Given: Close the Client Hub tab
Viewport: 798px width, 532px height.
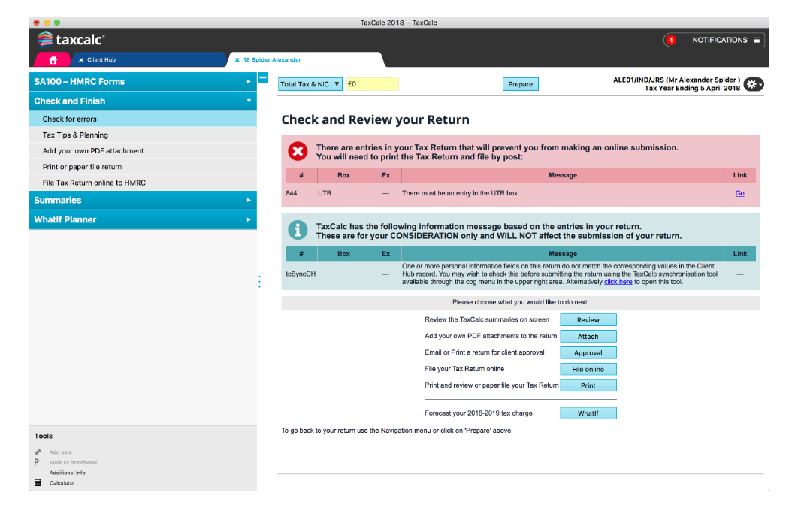Looking at the screenshot, I should click(x=81, y=60).
